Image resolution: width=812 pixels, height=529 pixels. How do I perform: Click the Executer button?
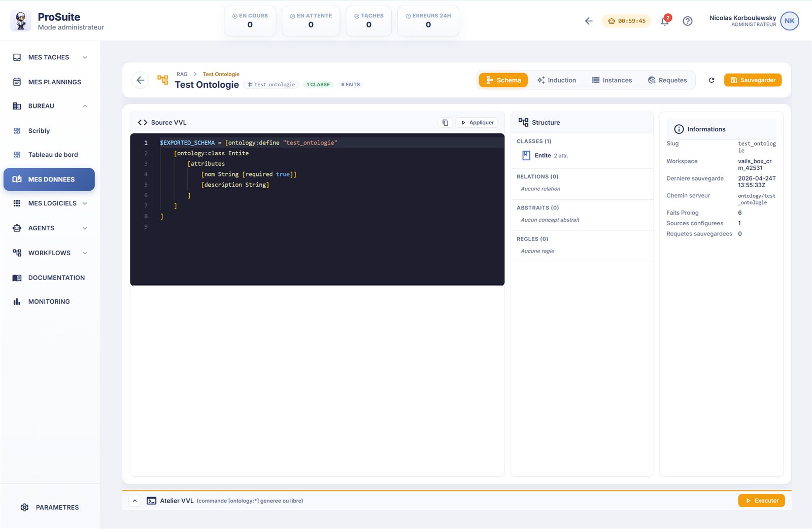tap(761, 501)
